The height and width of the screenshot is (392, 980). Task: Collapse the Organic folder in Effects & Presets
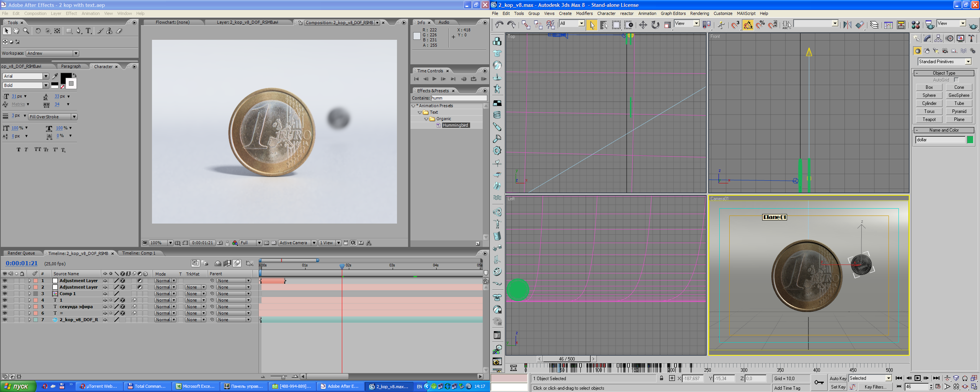426,119
